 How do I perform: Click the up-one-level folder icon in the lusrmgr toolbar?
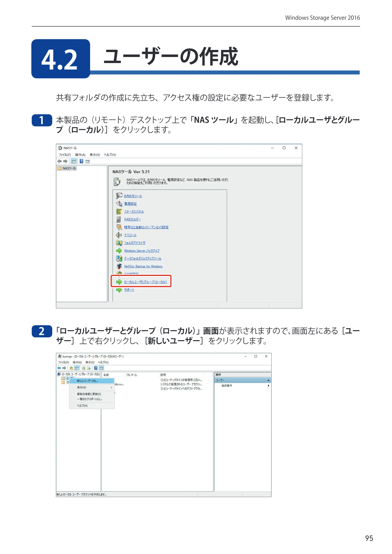pyautogui.click(x=71, y=368)
